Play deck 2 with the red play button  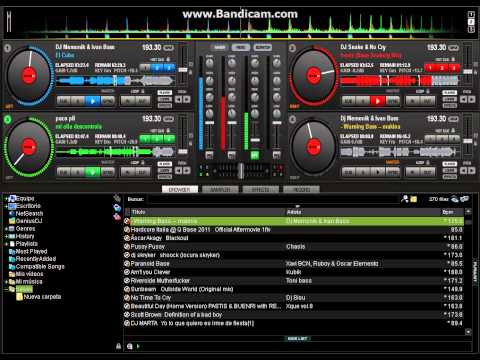378,101
